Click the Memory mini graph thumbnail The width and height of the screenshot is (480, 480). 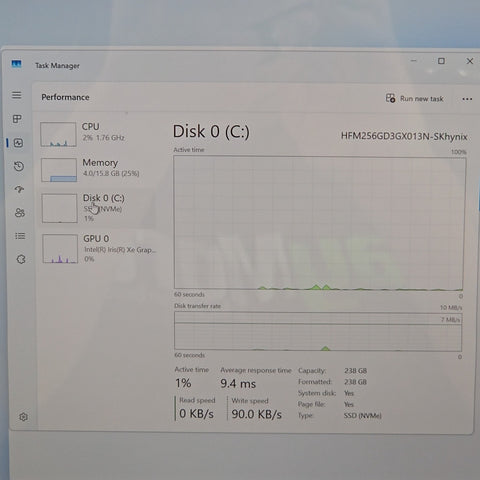click(x=59, y=170)
